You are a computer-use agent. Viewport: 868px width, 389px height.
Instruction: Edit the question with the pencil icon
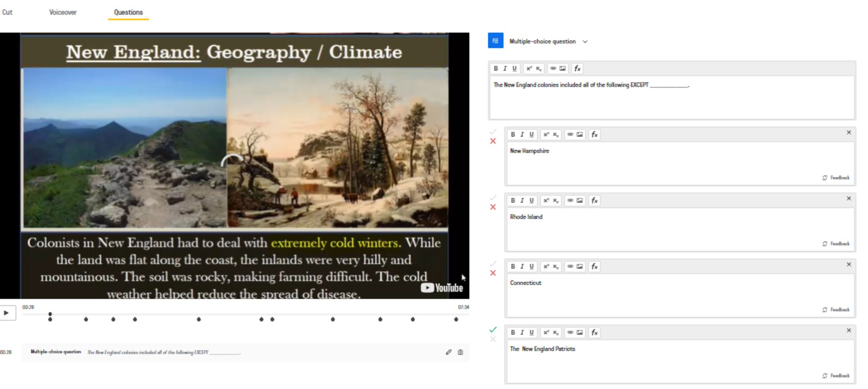point(448,352)
